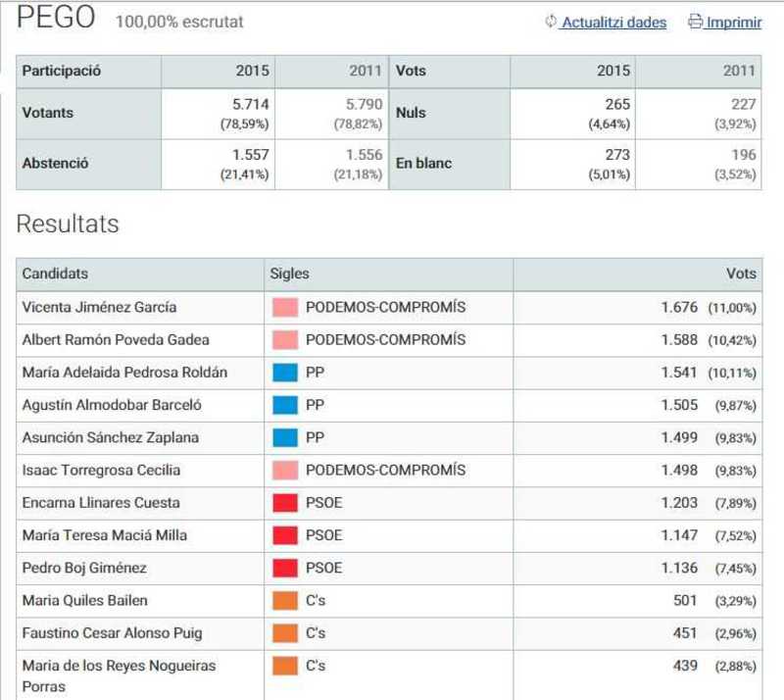Click the blue swatch for Asunción Sánchez Zaplana
The height and width of the screenshot is (700, 784).
tap(285, 438)
